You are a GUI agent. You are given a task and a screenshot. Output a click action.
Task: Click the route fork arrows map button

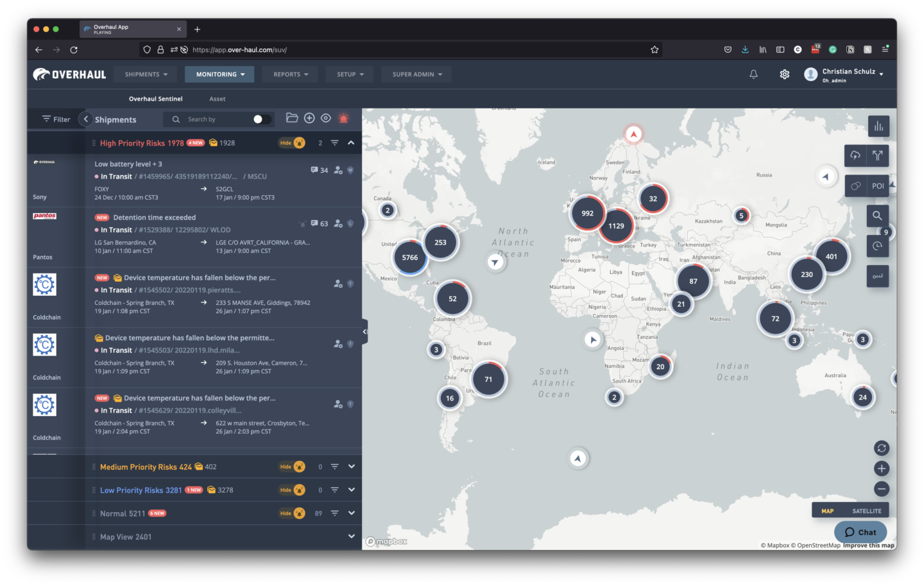tap(878, 155)
